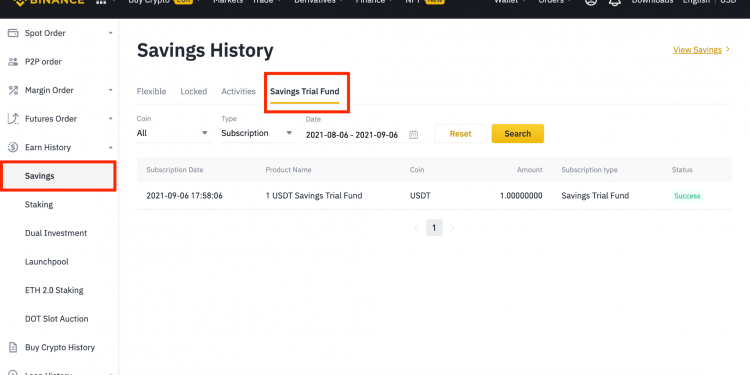Screen dimensions: 750x375
Task: Click the Savings History page heading
Action: click(205, 50)
